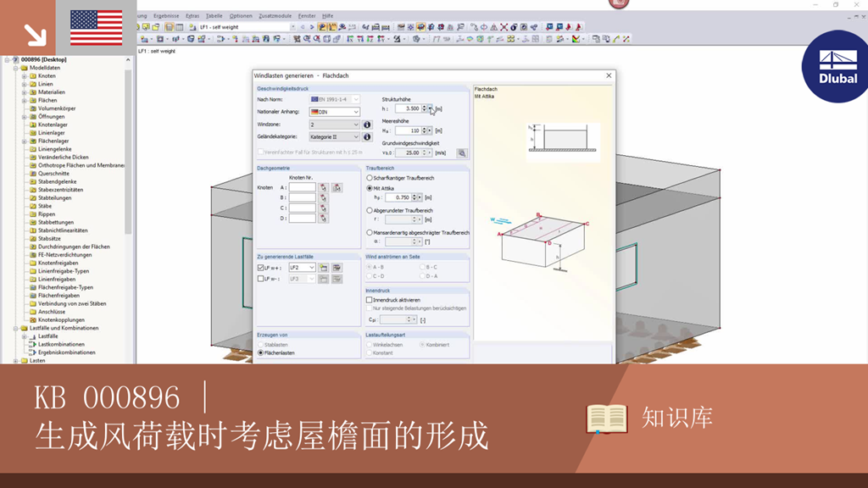Select B - C wind side option
The height and width of the screenshot is (488, 868).
[422, 267]
